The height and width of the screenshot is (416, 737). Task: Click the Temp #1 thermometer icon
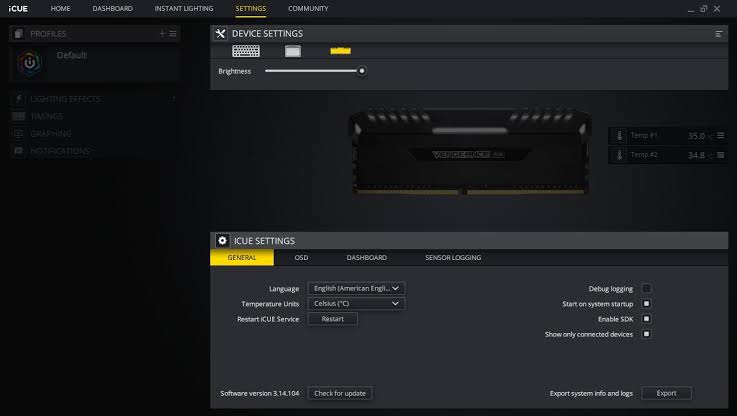pos(619,136)
